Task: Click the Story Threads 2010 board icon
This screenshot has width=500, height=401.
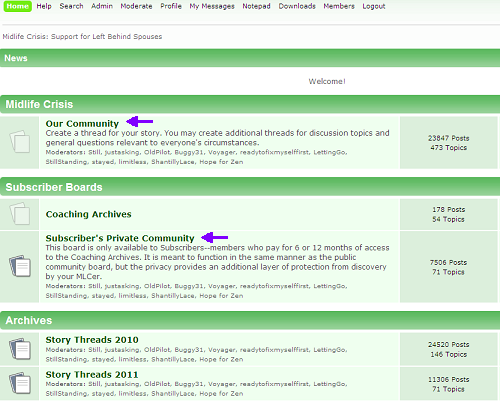Action: (20, 349)
